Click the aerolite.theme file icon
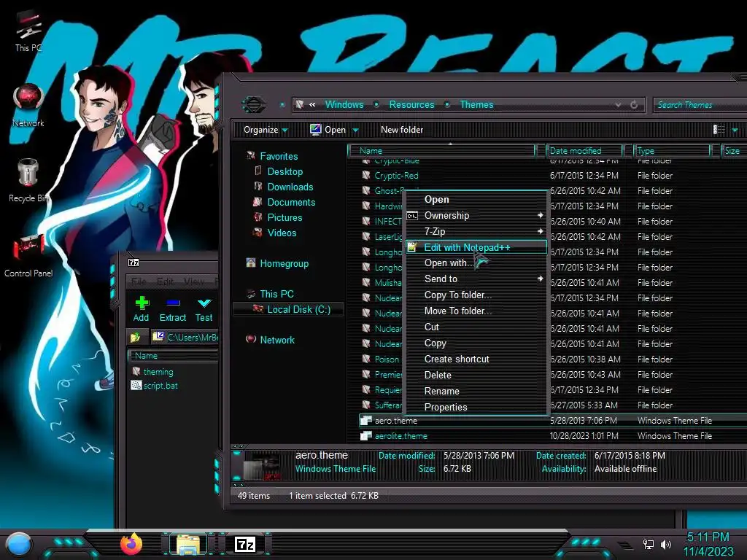This screenshot has width=747, height=560. click(x=366, y=436)
